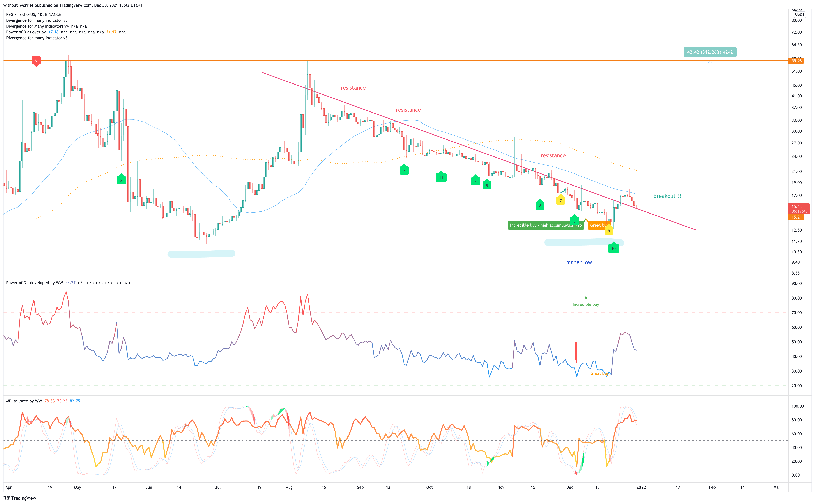Click the green 9 divergence marker
Screen dimensions: 815x504
[487, 185]
